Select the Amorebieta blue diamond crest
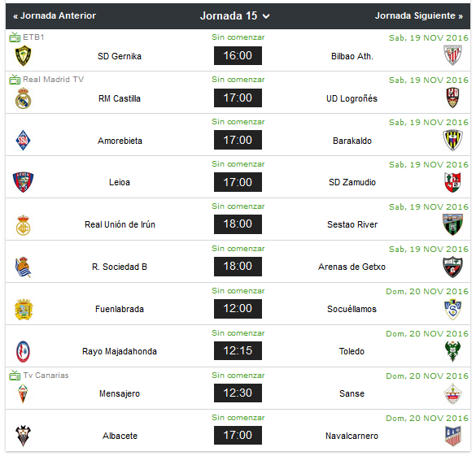The image size is (476, 456). tap(23, 140)
